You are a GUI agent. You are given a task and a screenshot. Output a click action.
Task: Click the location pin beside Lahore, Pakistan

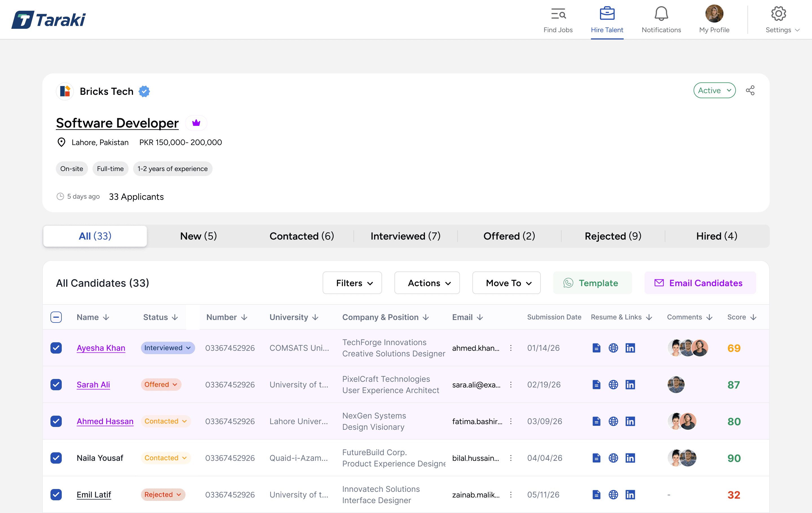pos(61,142)
